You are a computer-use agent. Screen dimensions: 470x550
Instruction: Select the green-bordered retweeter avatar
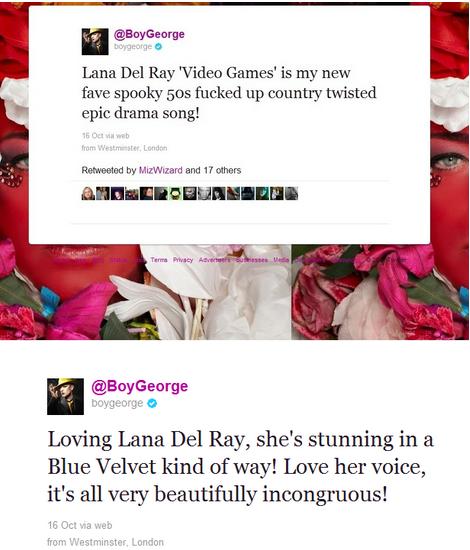[x=175, y=193]
